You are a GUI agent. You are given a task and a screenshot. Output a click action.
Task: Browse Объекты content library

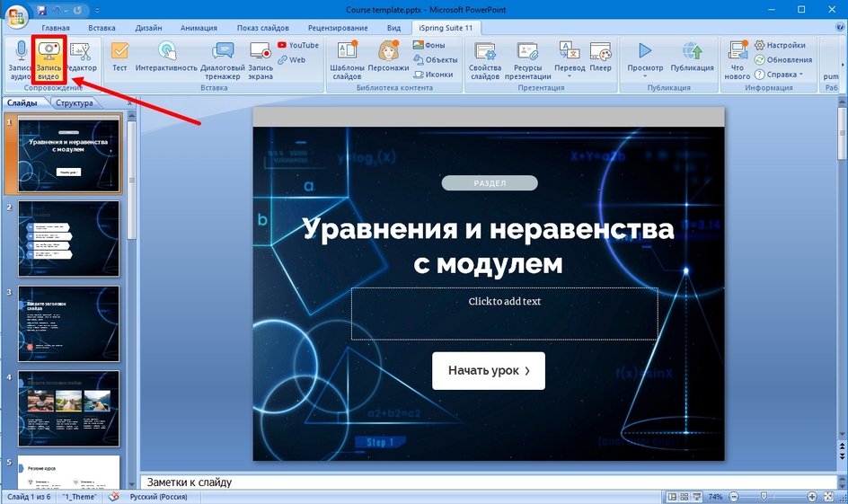436,60
